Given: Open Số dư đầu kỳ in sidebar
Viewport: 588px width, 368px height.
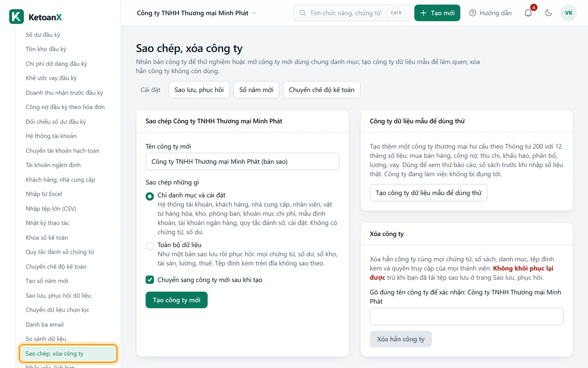Looking at the screenshot, I should coord(43,35).
